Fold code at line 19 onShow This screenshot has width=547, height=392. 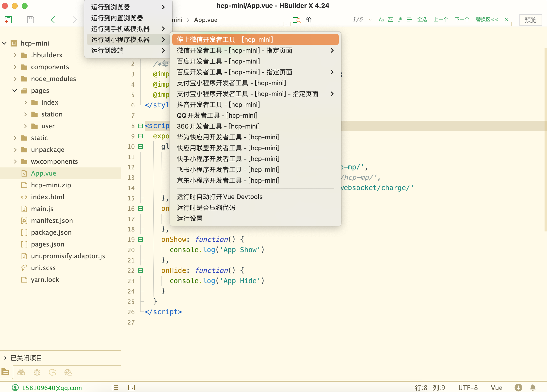click(141, 240)
